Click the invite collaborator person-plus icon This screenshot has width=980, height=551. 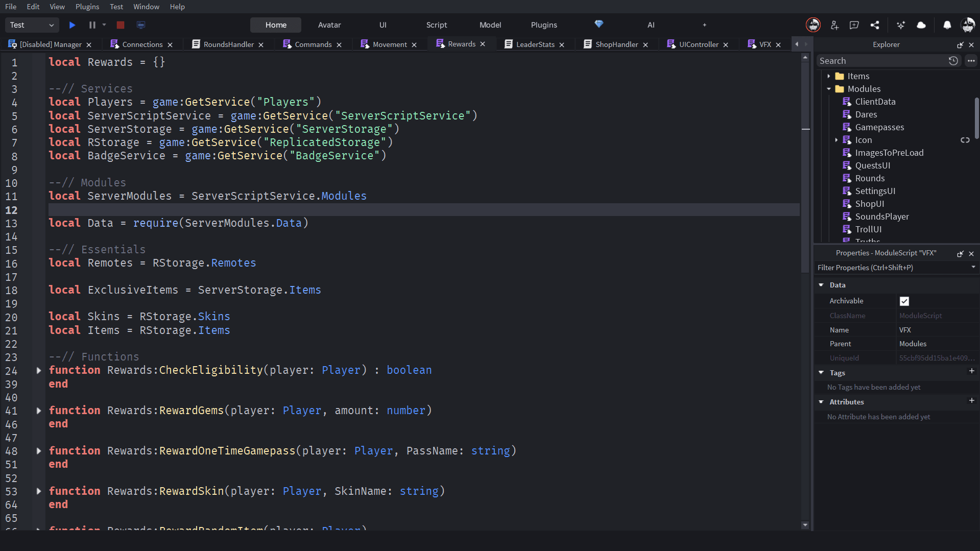click(x=834, y=25)
